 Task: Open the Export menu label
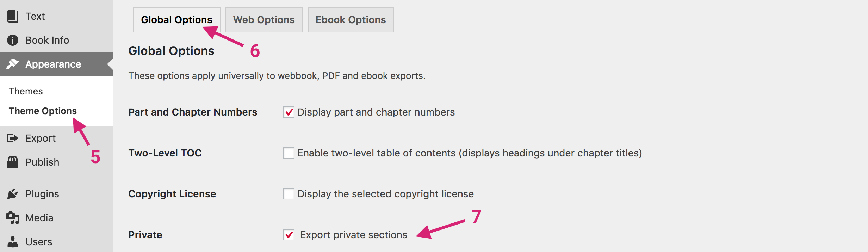pyautogui.click(x=41, y=138)
